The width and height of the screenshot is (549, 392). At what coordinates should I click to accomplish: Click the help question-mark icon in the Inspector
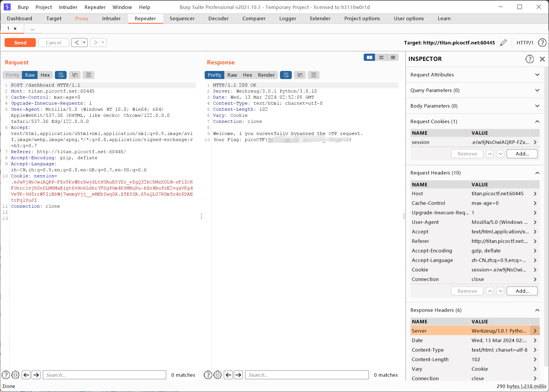coord(530,59)
